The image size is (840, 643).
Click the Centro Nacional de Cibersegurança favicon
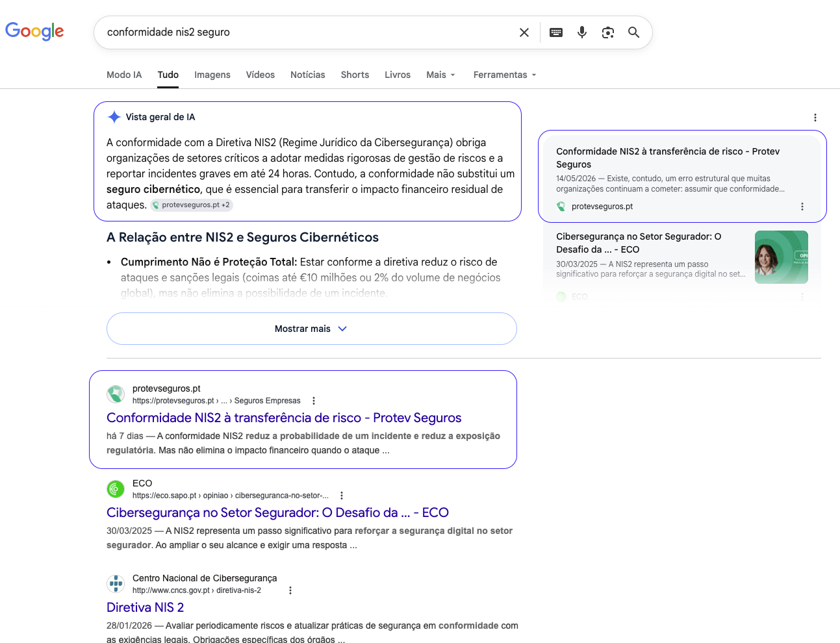tap(116, 583)
